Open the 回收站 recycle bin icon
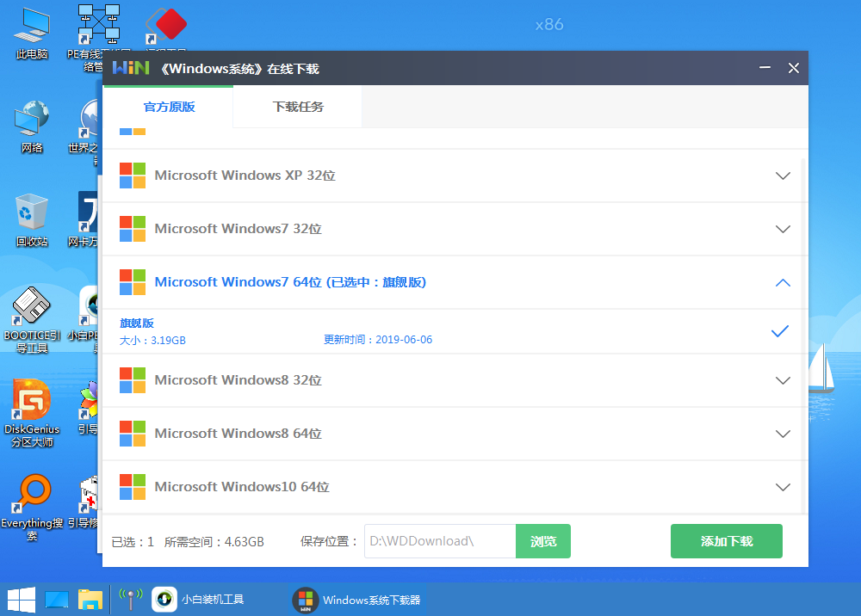This screenshot has width=861, height=616. click(32, 219)
